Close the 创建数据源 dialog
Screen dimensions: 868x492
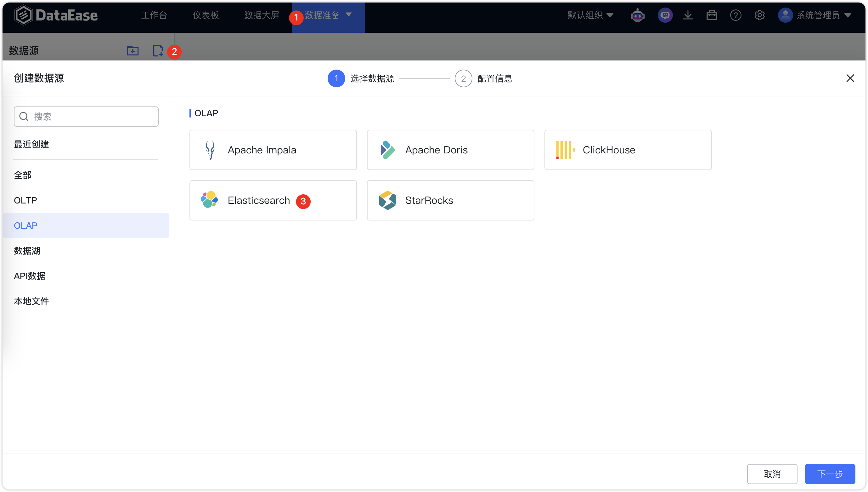(850, 78)
